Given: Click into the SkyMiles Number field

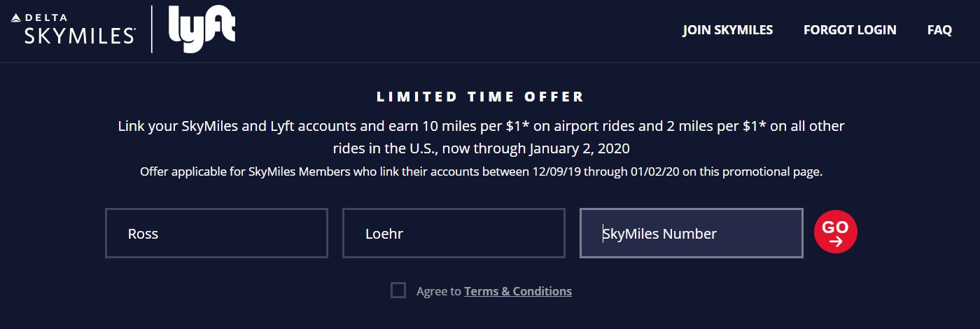Looking at the screenshot, I should tap(691, 233).
